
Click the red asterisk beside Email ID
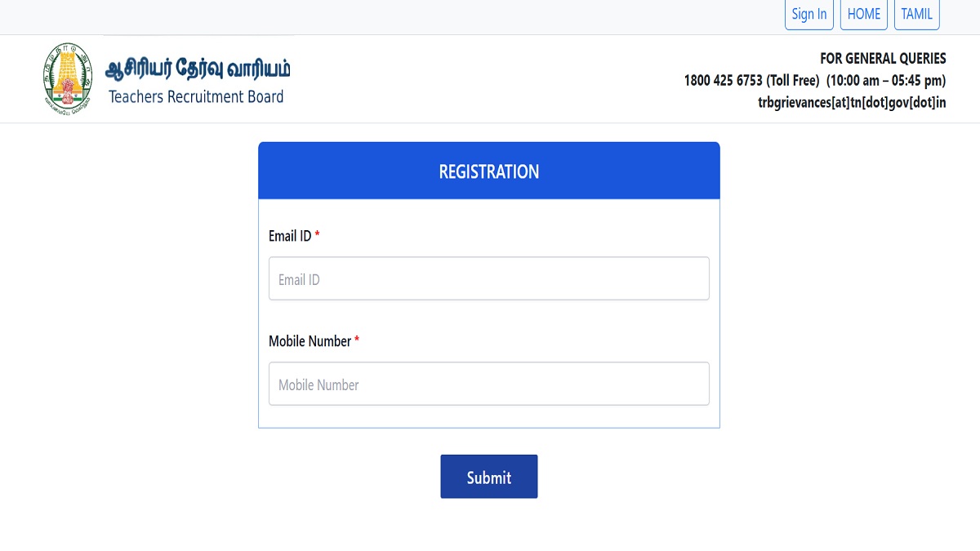click(317, 236)
